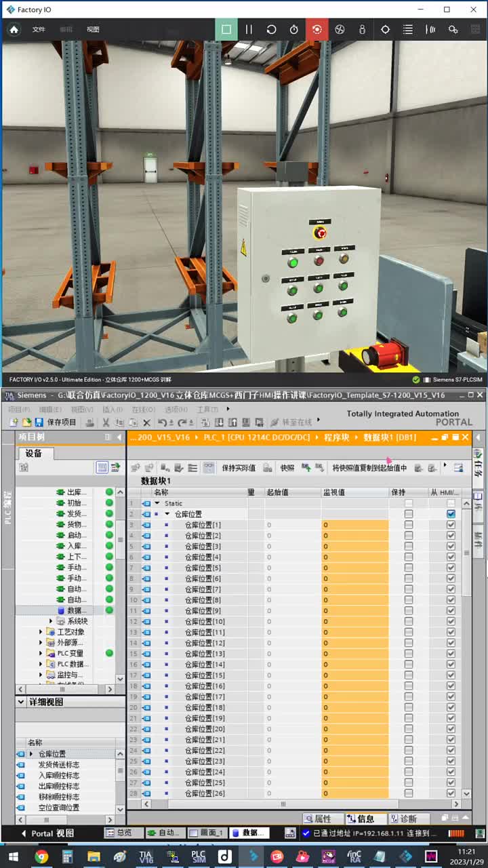Select 发货传送标志 in detail view

click(58, 765)
